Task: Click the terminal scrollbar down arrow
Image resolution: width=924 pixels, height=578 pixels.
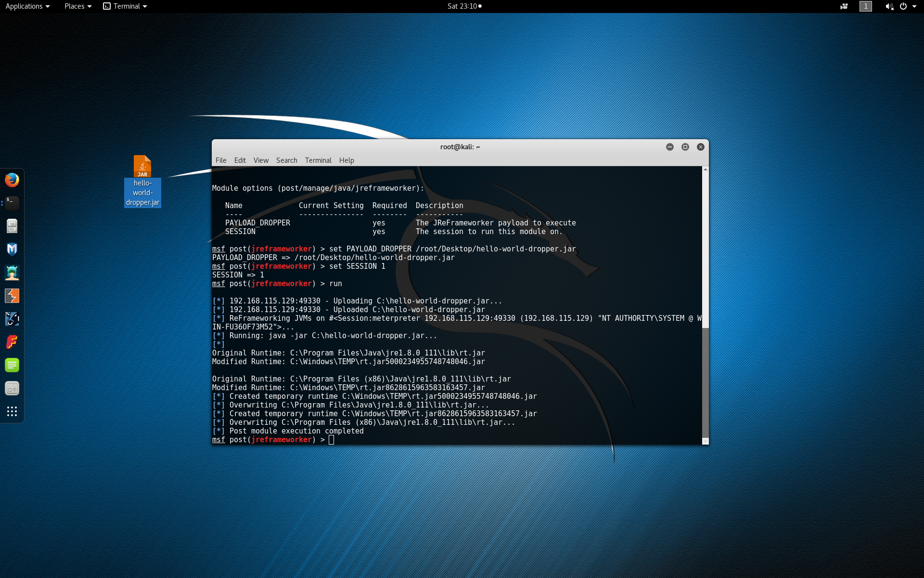Action: tap(705, 441)
